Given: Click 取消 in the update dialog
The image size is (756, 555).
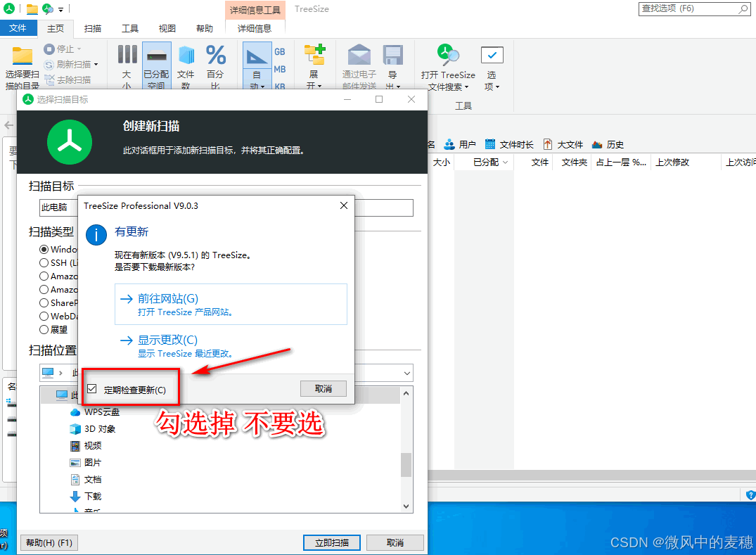Looking at the screenshot, I should [323, 389].
